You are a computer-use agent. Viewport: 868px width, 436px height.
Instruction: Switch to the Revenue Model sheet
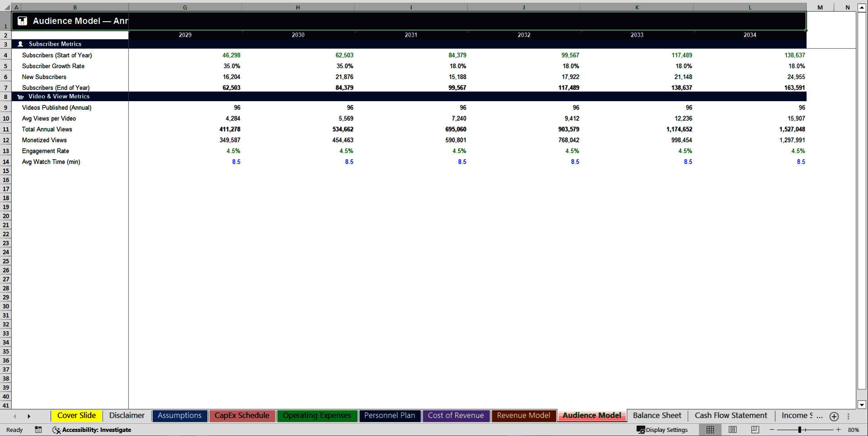tap(523, 415)
